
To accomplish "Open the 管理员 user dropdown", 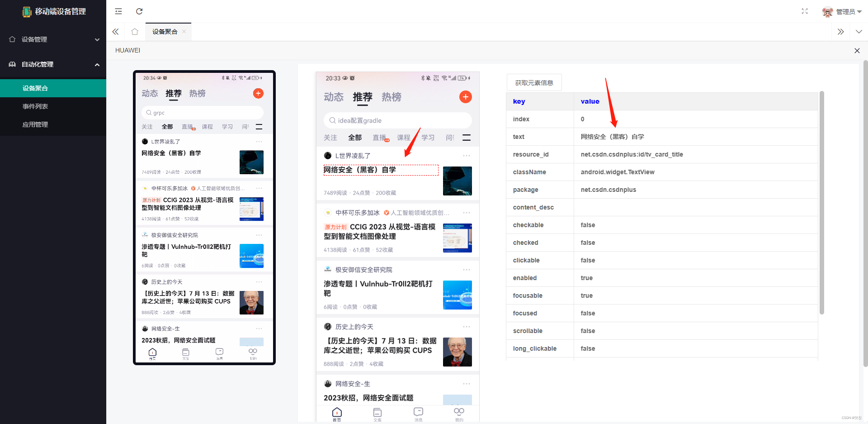I will 849,12.
